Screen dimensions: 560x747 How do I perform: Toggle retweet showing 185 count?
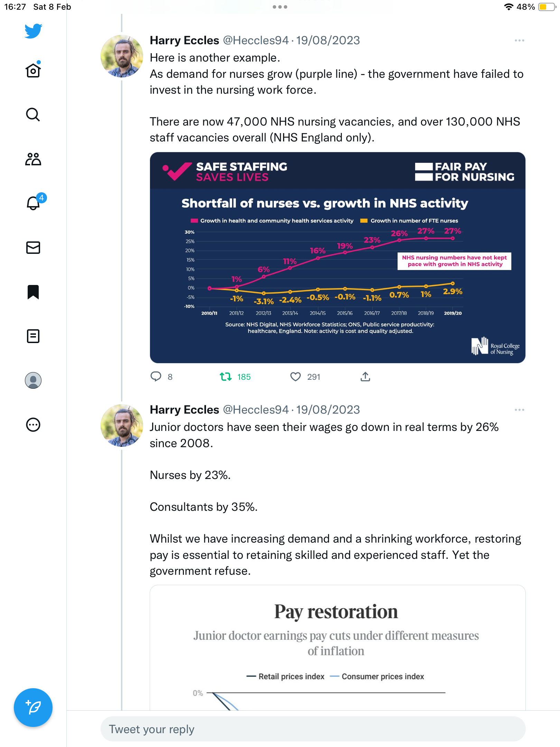[x=226, y=377]
